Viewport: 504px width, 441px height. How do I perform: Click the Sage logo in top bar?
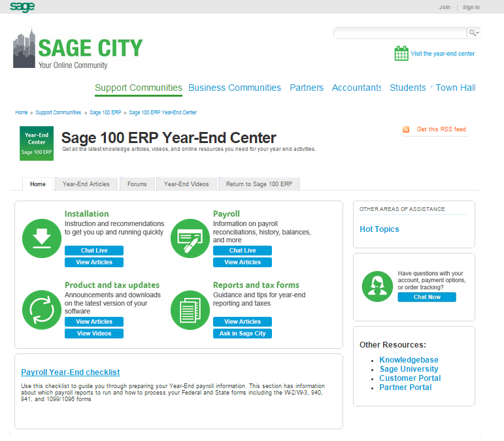[22, 7]
